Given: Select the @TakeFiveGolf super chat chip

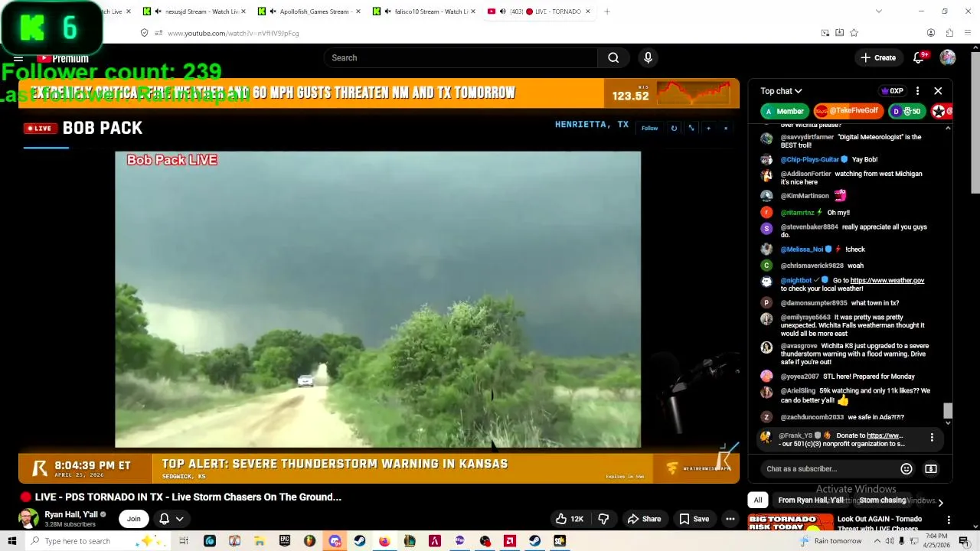Looking at the screenshot, I should [x=847, y=111].
